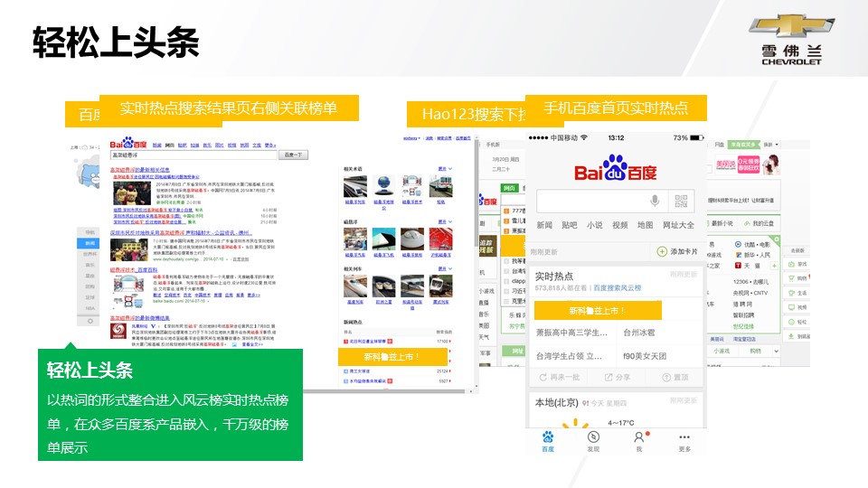Tap the 置顶 pin-to-top icon
868x488 pixels.
pyautogui.click(x=666, y=378)
